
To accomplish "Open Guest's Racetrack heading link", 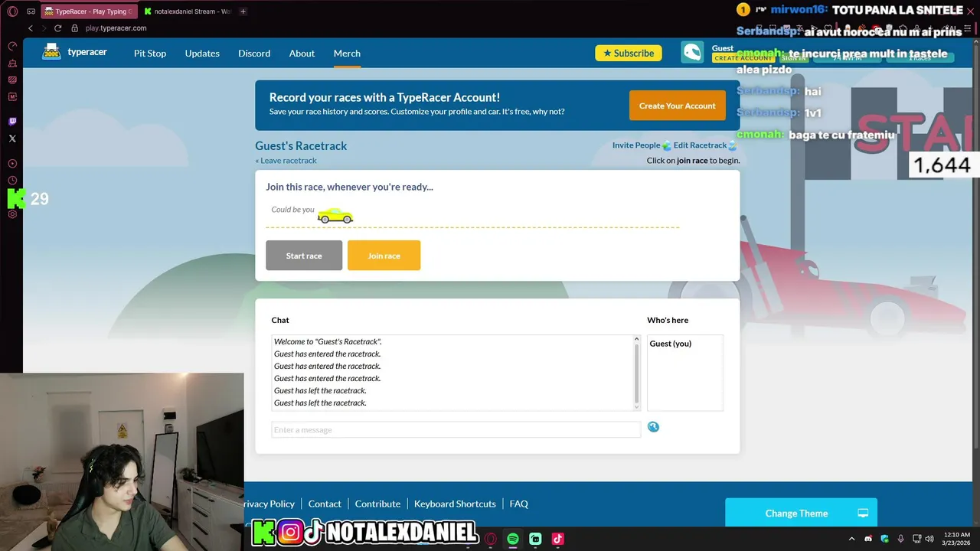I will coord(301,146).
